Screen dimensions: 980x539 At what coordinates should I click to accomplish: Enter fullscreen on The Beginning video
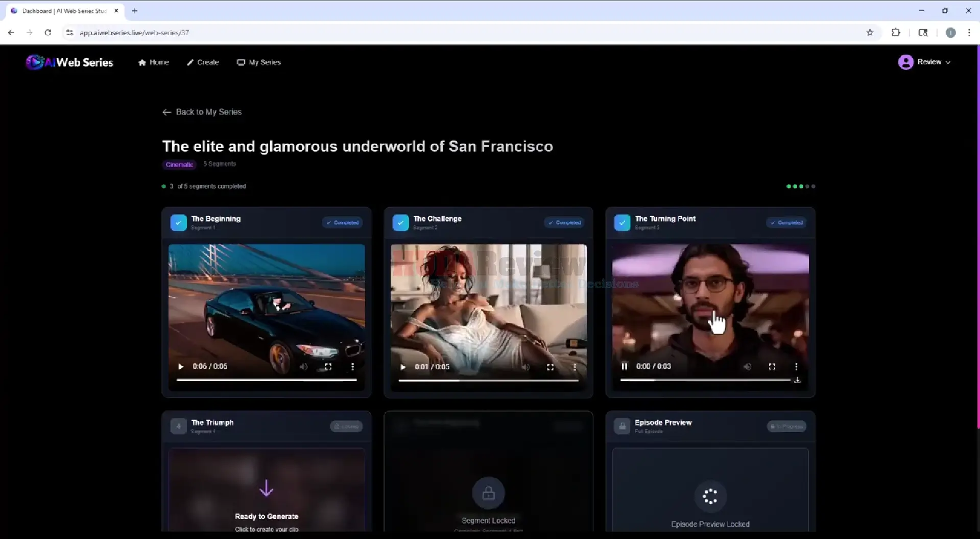pyautogui.click(x=328, y=367)
